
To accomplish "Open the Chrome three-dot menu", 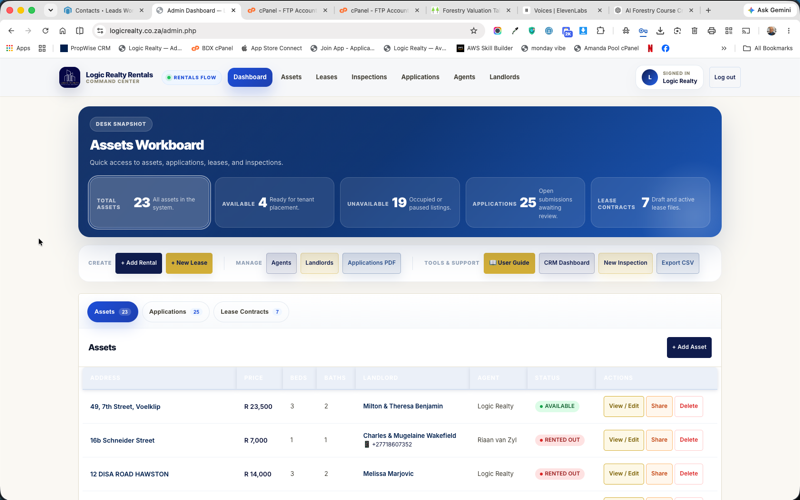I will (789, 31).
